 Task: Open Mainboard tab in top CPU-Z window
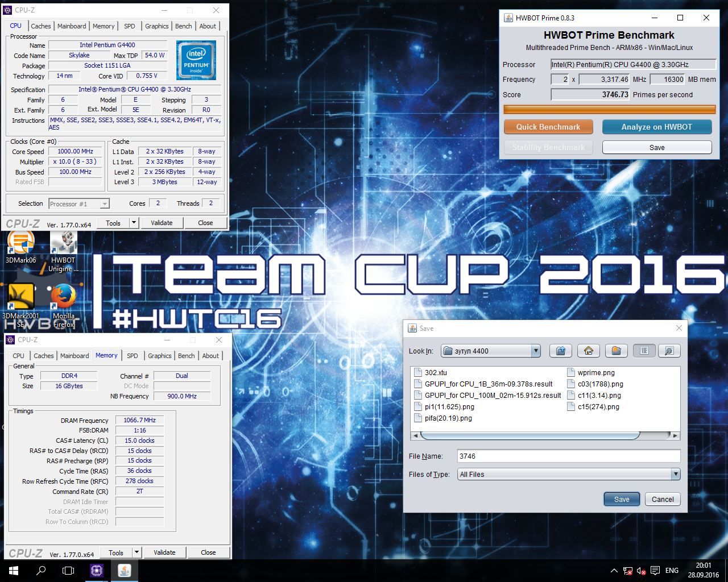(72, 26)
